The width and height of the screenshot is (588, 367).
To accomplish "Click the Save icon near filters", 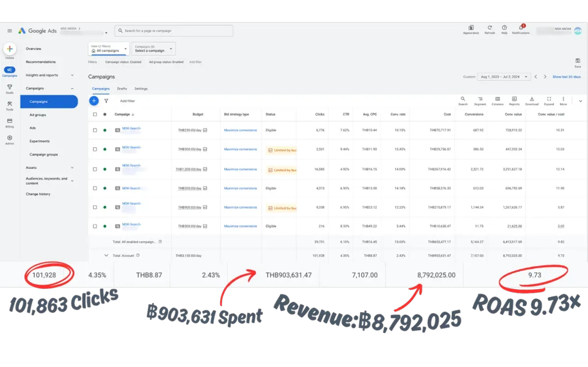I will click(578, 61).
